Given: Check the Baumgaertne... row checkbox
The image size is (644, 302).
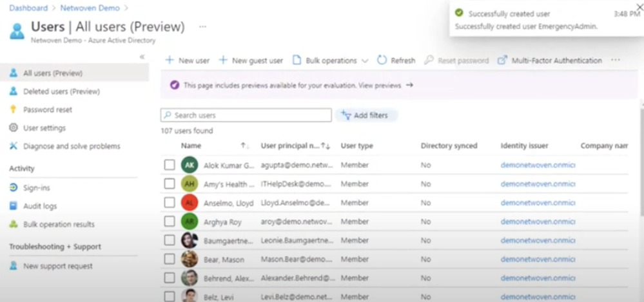Looking at the screenshot, I should click(170, 240).
